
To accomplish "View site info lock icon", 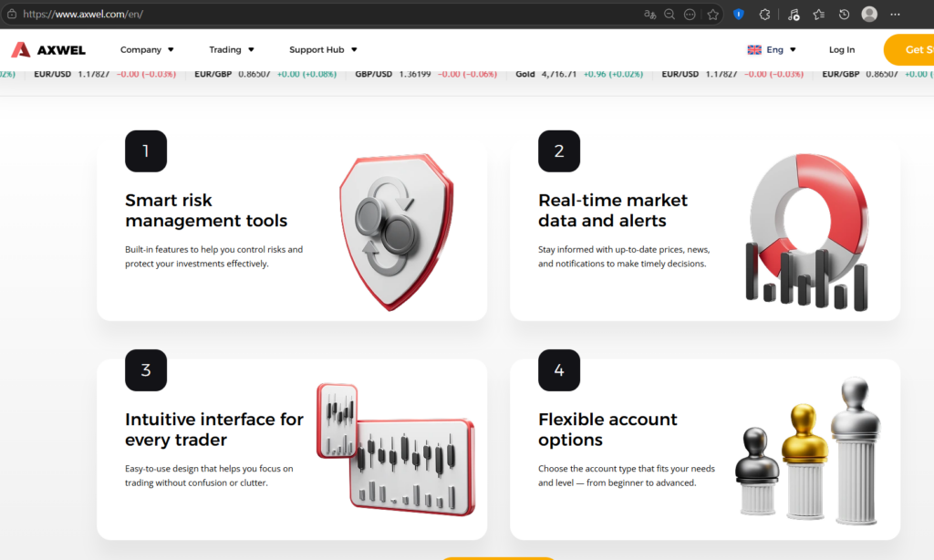I will pyautogui.click(x=12, y=14).
